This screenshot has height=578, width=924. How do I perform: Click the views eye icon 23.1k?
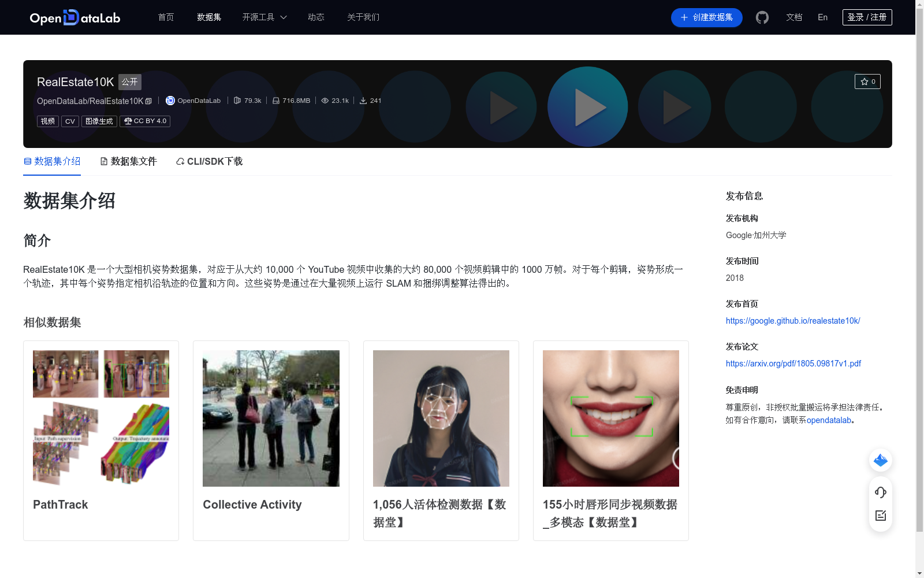point(325,101)
